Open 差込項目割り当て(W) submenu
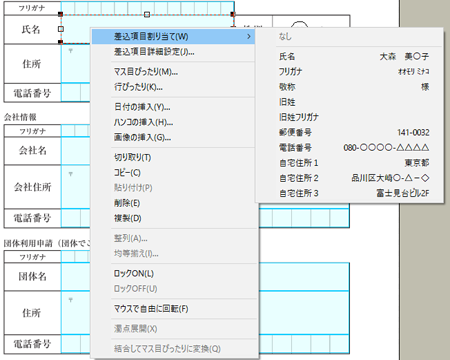This screenshot has width=450, height=360. click(x=173, y=36)
